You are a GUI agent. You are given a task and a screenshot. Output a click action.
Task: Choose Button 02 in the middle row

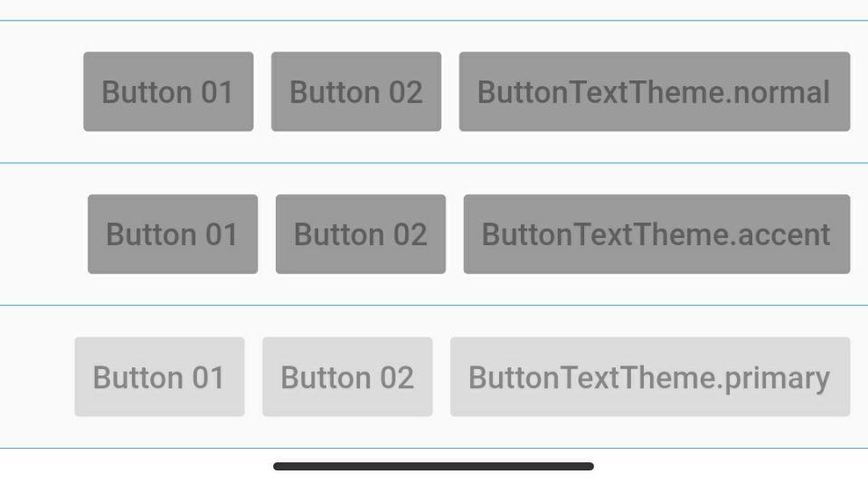click(x=361, y=234)
